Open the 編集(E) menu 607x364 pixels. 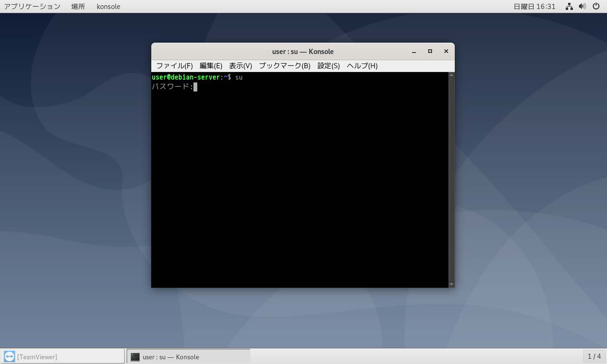(x=211, y=66)
